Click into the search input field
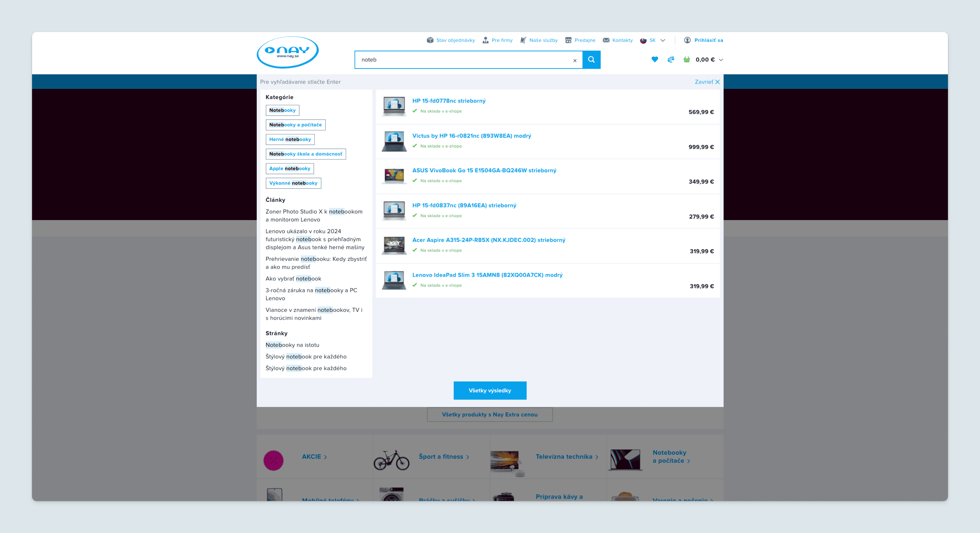This screenshot has width=980, height=533. [462, 60]
